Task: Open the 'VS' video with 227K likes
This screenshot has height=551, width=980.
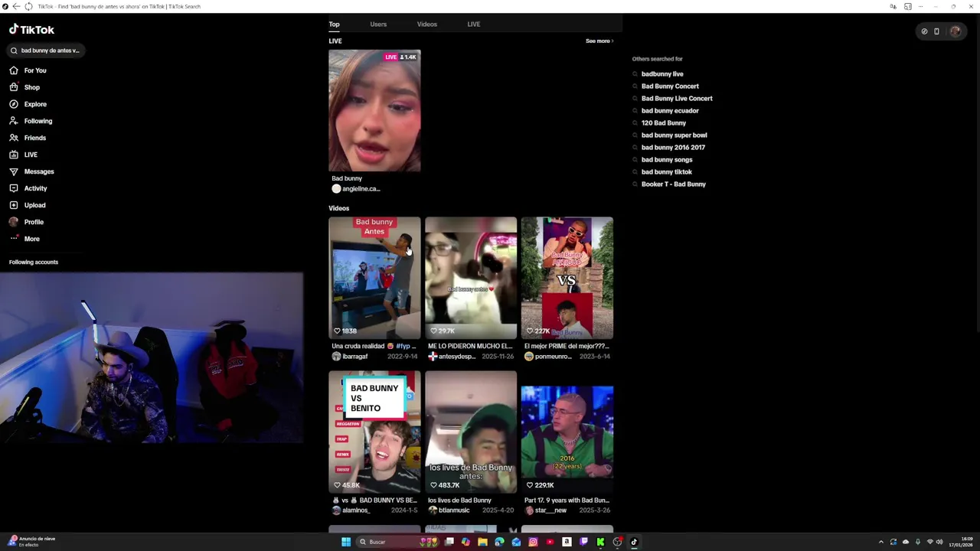Action: point(567,278)
